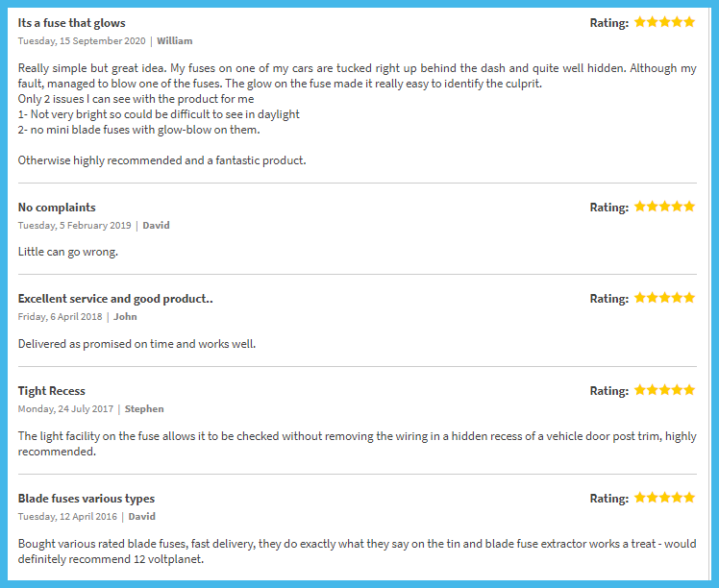Click the date 'Tuesday, 5 February 2019'

point(74,226)
